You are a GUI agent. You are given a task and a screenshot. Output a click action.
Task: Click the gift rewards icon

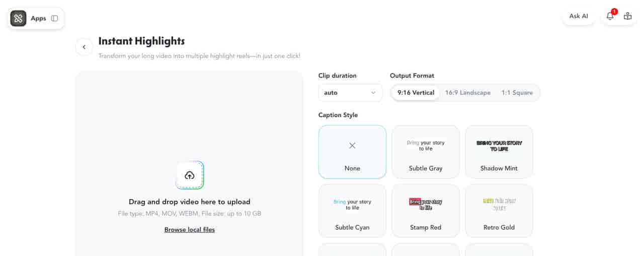coord(627,16)
